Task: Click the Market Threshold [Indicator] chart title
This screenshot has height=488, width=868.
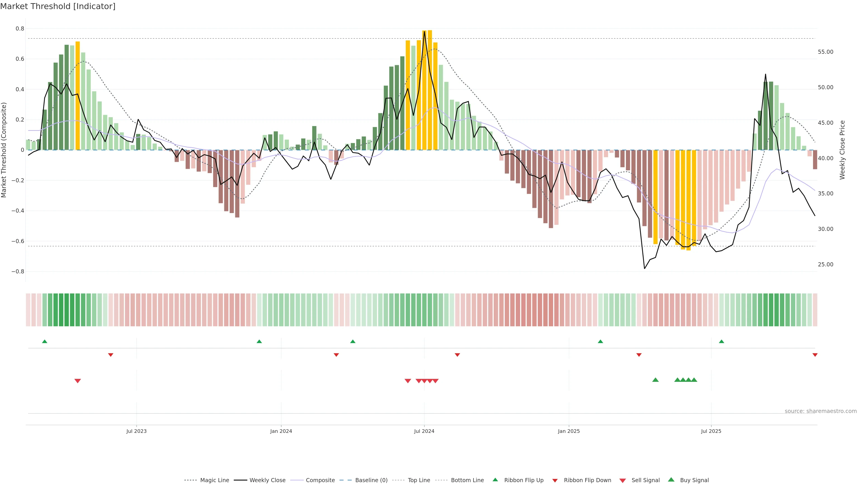Action: pos(58,6)
